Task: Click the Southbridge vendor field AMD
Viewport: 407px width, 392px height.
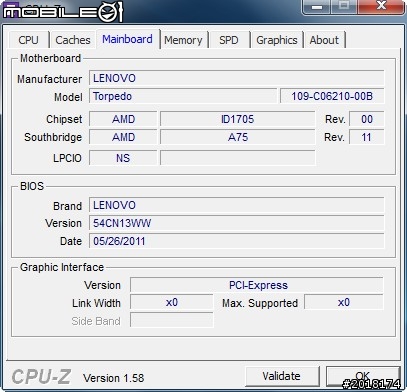Action: [x=123, y=137]
